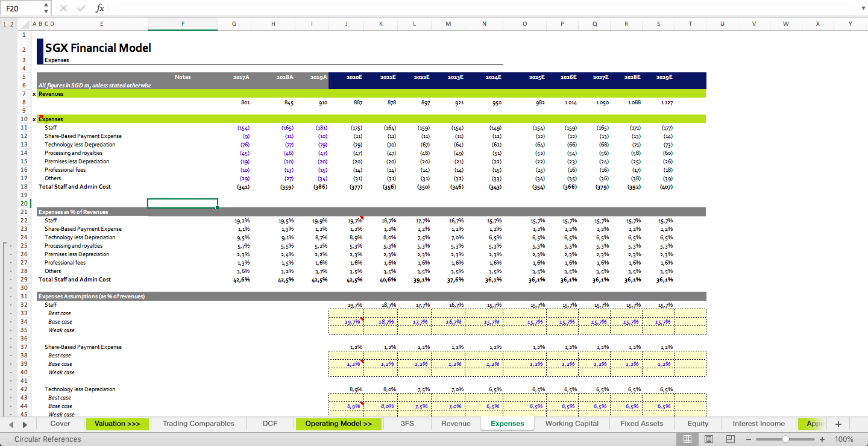The image size is (868, 446).
Task: Expand to outline level 2
Action: tap(12, 24)
